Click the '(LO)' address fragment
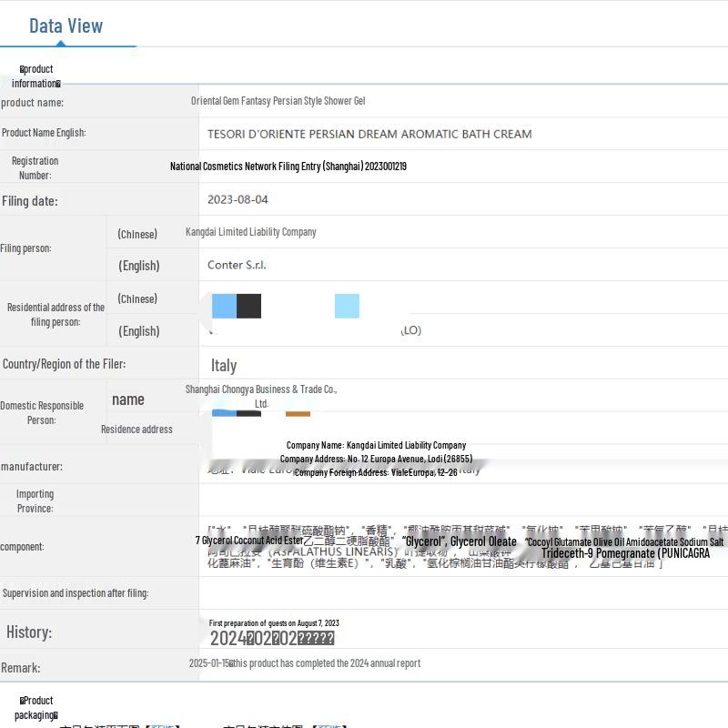This screenshot has width=728, height=728. coord(411,330)
